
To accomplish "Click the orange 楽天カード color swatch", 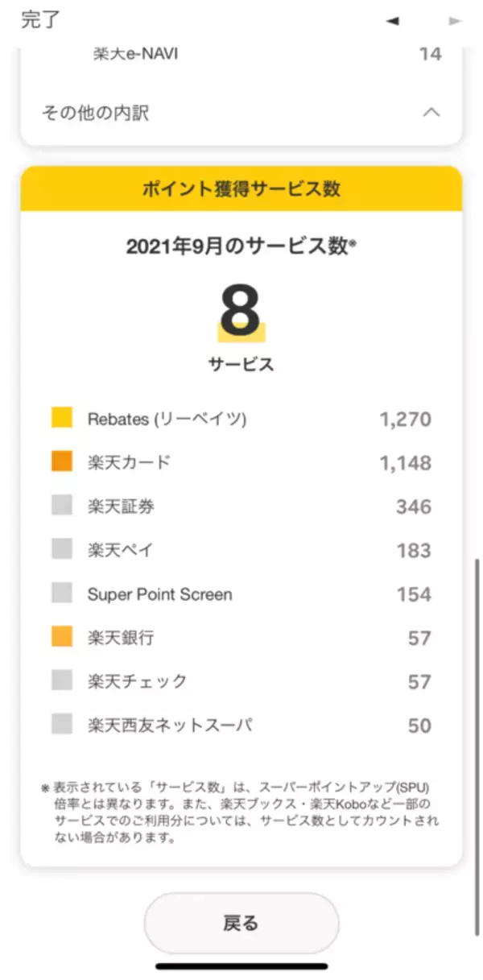I will coord(62,462).
